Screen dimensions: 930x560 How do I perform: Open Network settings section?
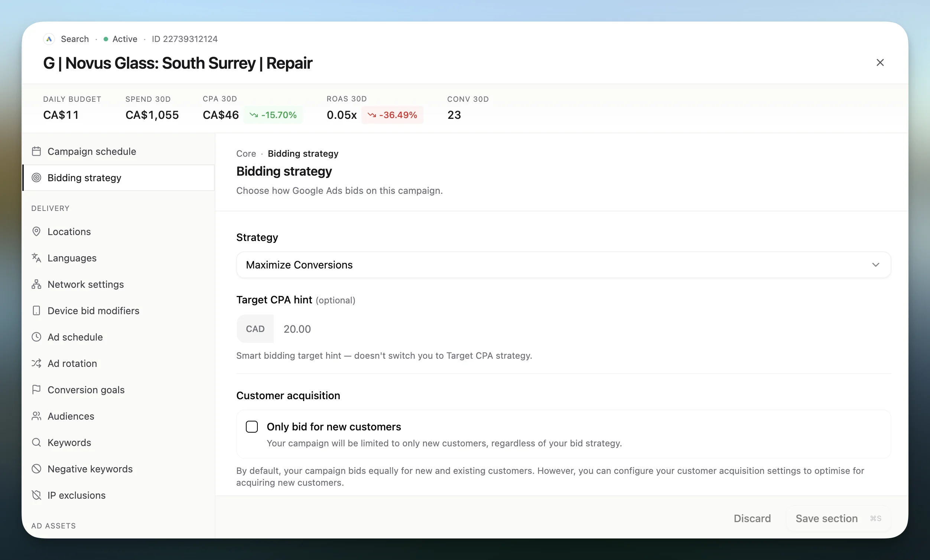[x=118, y=284]
